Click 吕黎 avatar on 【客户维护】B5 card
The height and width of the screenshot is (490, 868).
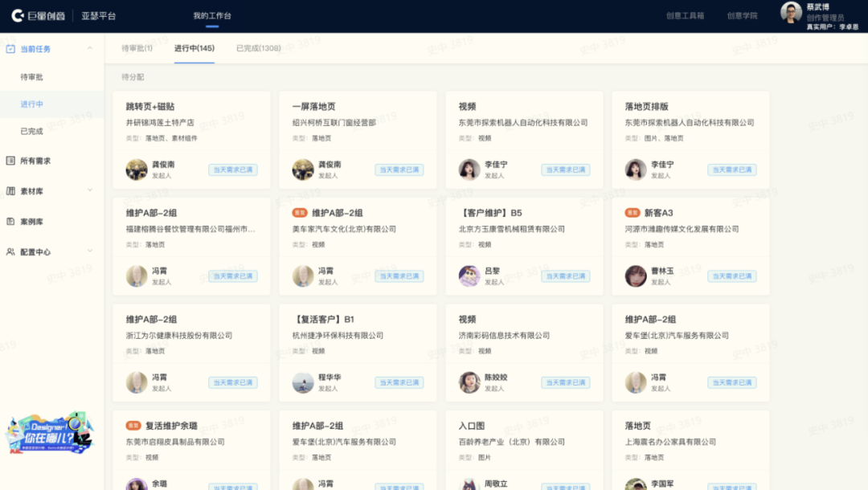[469, 276]
